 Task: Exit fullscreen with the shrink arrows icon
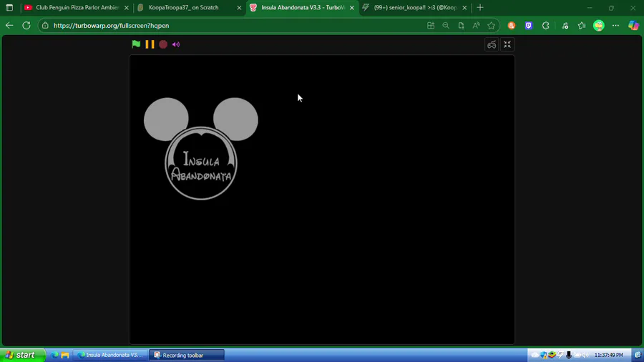point(507,45)
